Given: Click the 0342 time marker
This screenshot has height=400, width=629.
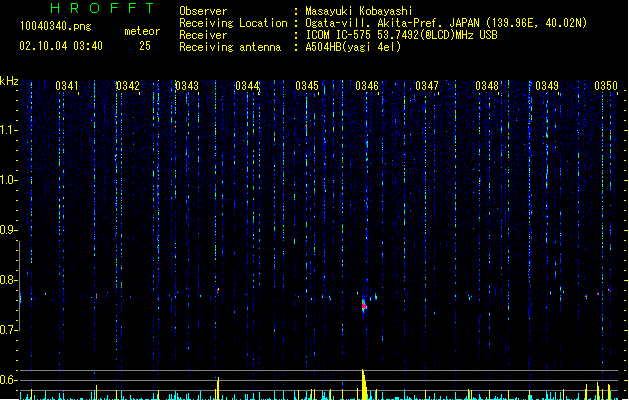Looking at the screenshot, I should point(128,86).
